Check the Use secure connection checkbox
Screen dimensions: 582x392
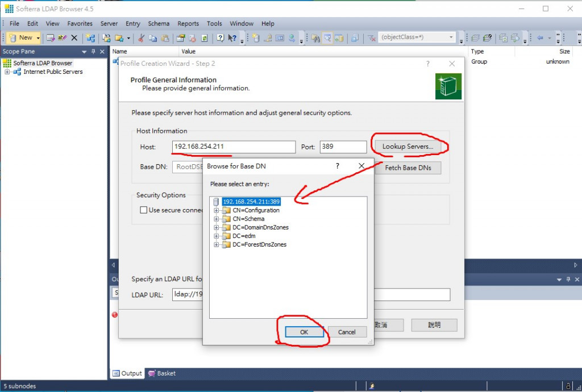143,210
